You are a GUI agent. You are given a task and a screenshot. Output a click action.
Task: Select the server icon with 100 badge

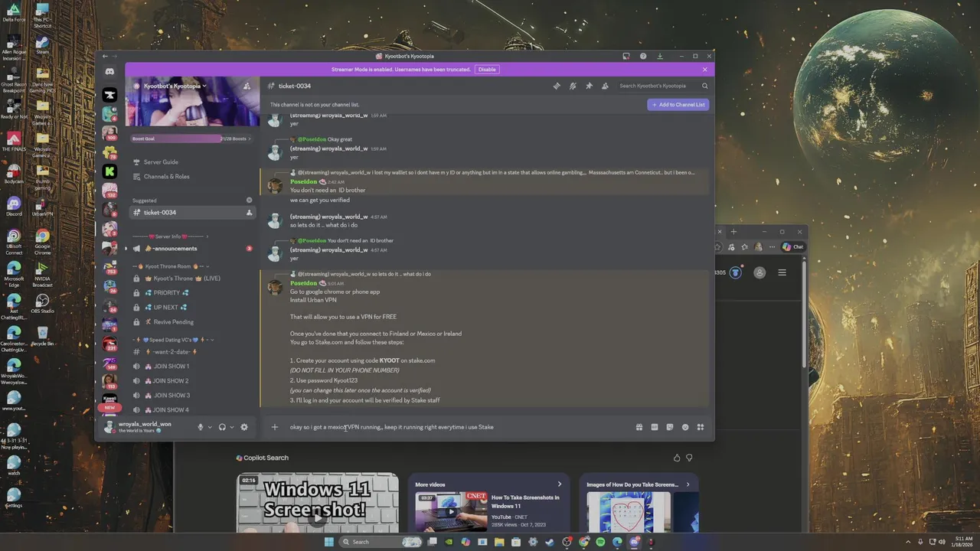click(x=109, y=133)
